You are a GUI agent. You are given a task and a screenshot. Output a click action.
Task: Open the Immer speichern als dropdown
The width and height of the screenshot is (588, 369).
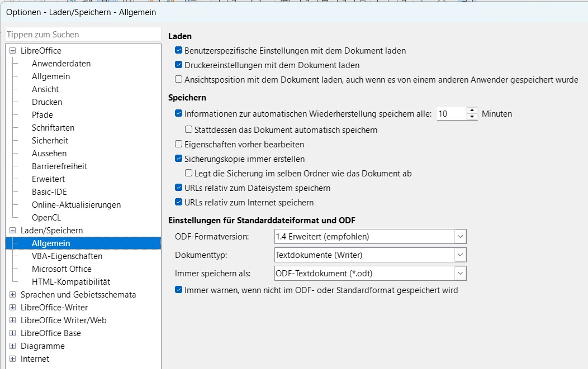460,273
